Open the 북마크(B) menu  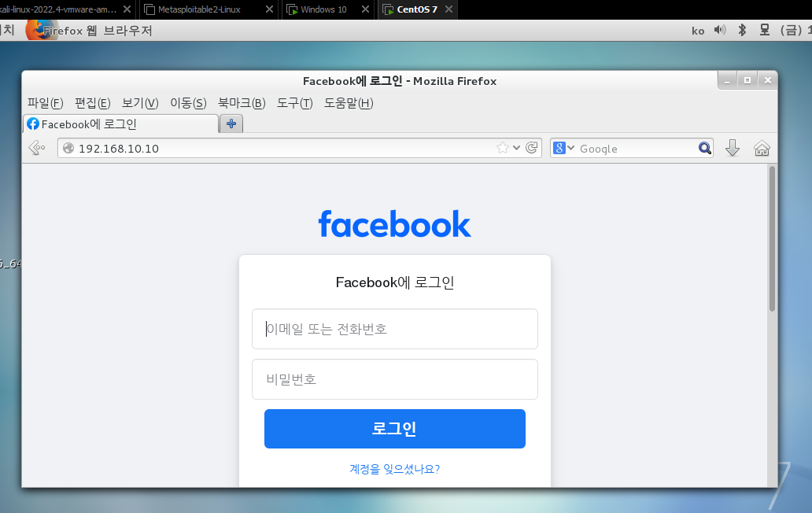click(242, 103)
